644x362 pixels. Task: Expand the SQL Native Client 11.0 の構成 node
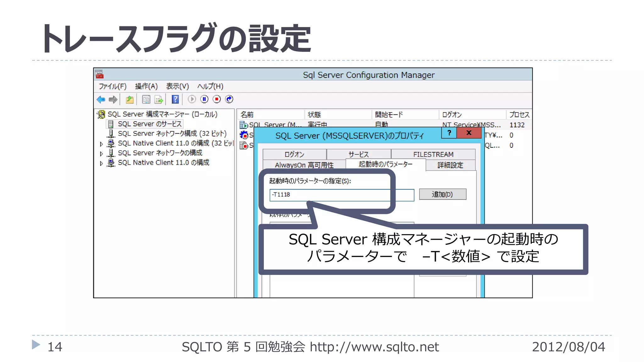pyautogui.click(x=101, y=163)
